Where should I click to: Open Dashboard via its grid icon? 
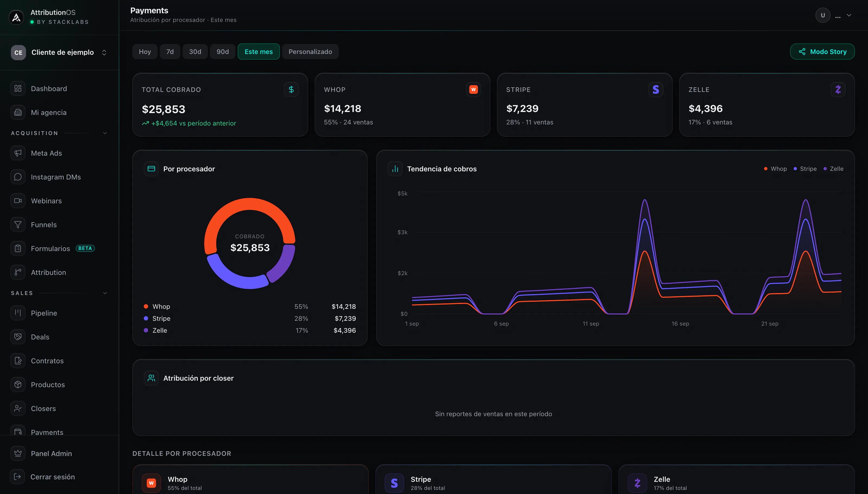point(18,89)
